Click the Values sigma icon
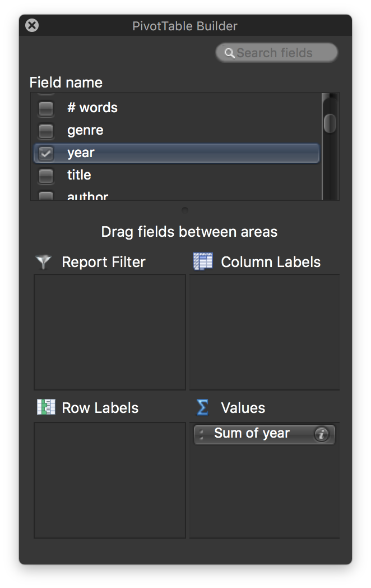This screenshot has width=371, height=588. [202, 407]
